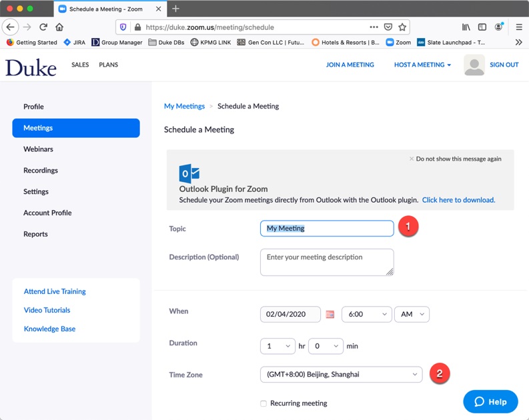Viewport: 529px width, 420px height.
Task: Open the Firefox account icon
Action: [498, 27]
